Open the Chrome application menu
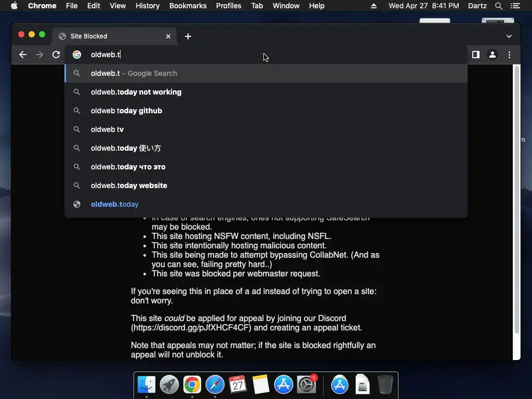 click(x=42, y=6)
